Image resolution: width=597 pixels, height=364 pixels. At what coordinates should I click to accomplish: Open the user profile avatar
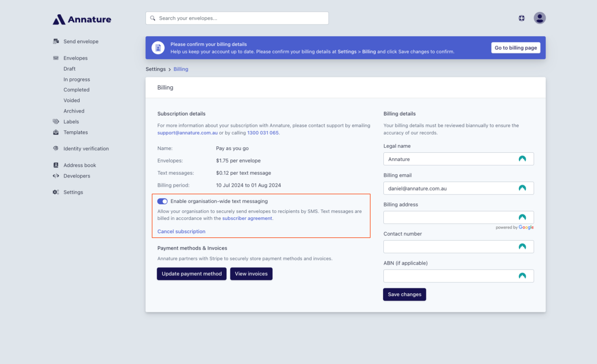coord(539,18)
